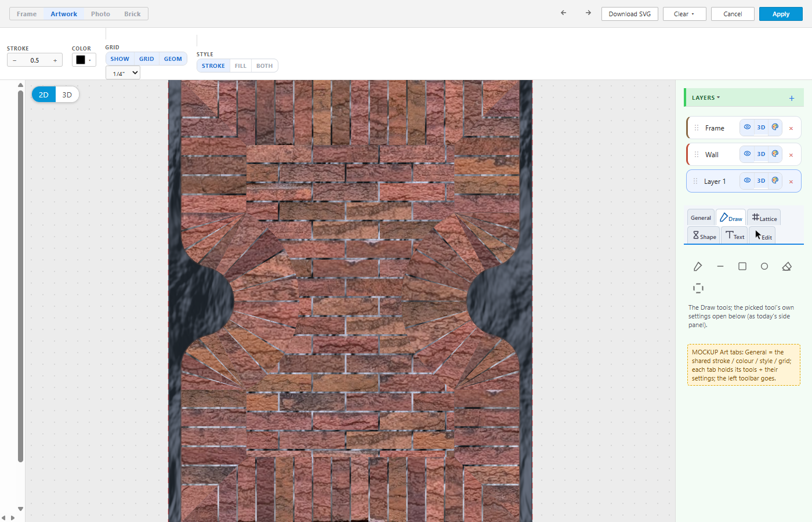Toggle 3D for the Frame layer
Viewport: 812px width, 522px height.
click(761, 127)
